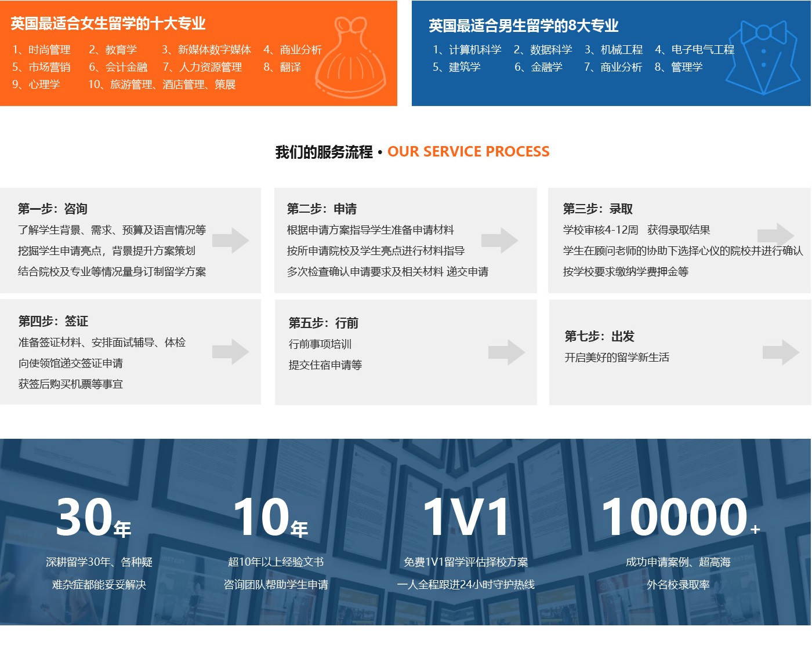This screenshot has width=812, height=670.
Task: Select 1、时尚管理 in the orange list
Action: [x=41, y=50]
